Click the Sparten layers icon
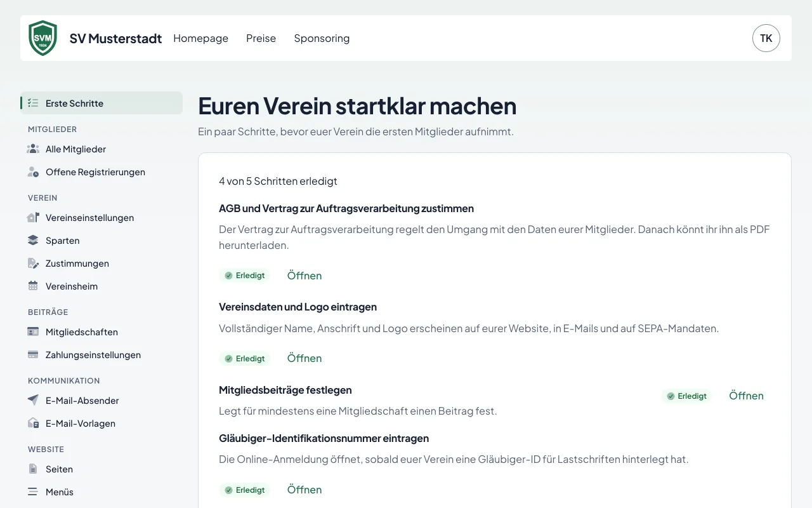Screen dimensions: 812x508 [33, 240]
